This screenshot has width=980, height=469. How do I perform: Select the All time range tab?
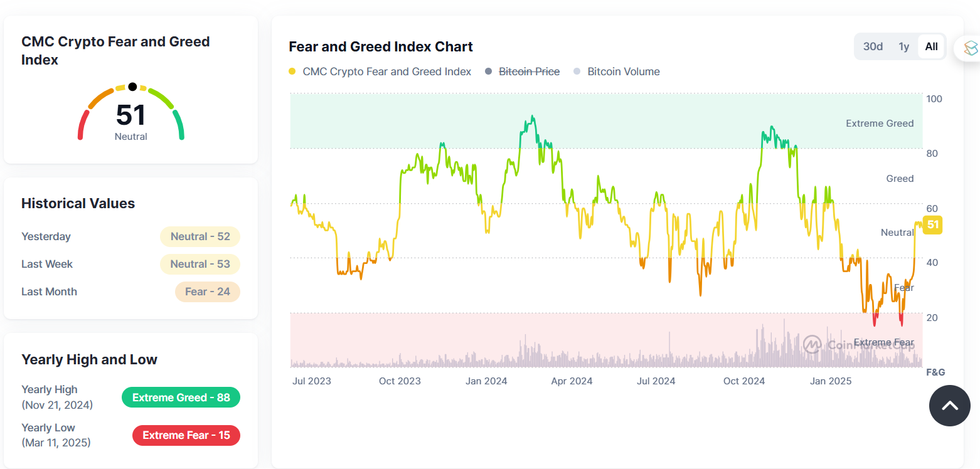click(931, 46)
